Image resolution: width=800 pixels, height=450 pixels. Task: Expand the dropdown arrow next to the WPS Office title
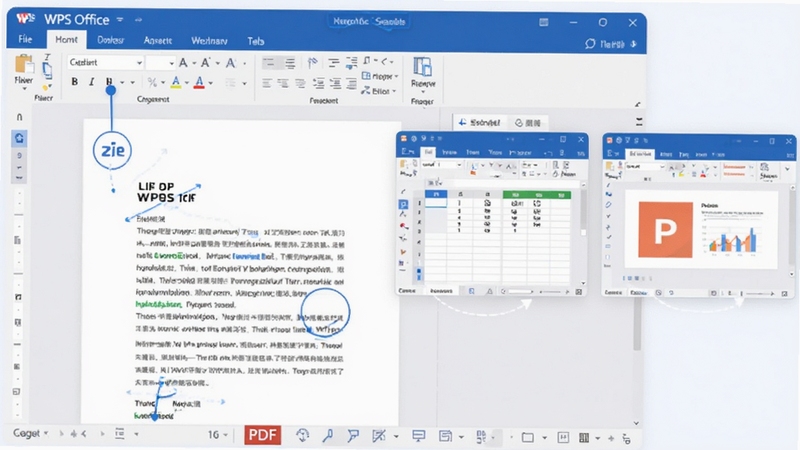point(120,19)
